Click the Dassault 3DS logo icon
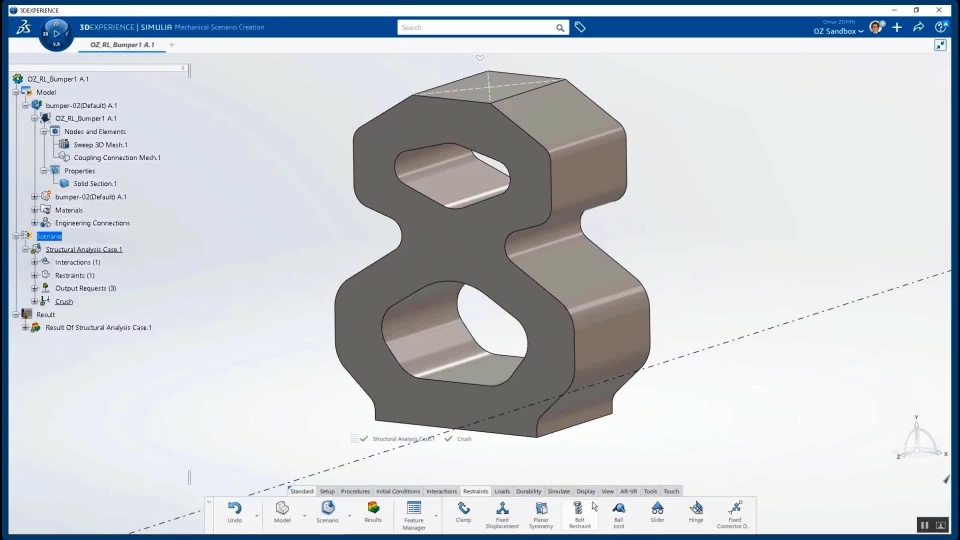This screenshot has width=960, height=540. coord(23,27)
